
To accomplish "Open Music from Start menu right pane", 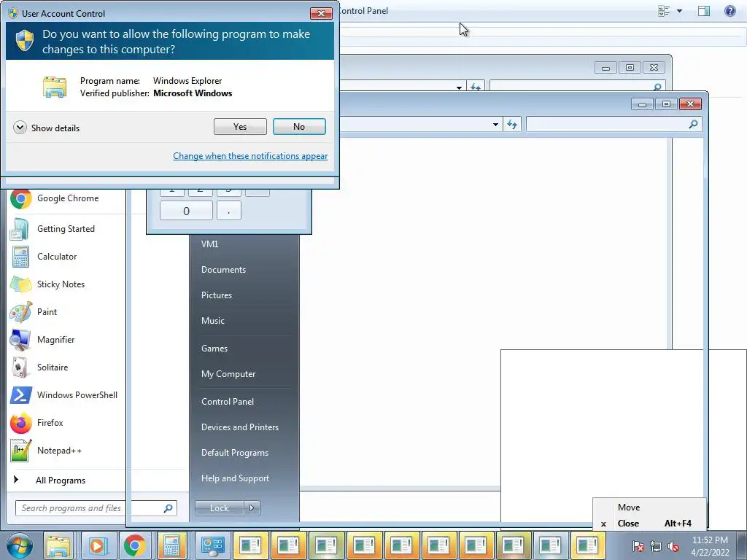I will (212, 321).
